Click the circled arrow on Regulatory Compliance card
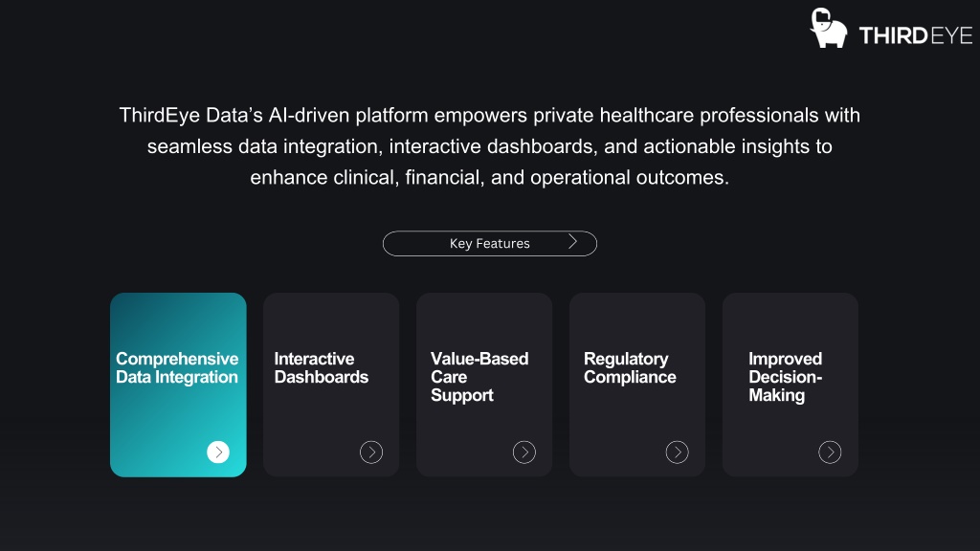Screen dimensions: 980x551 coord(677,452)
